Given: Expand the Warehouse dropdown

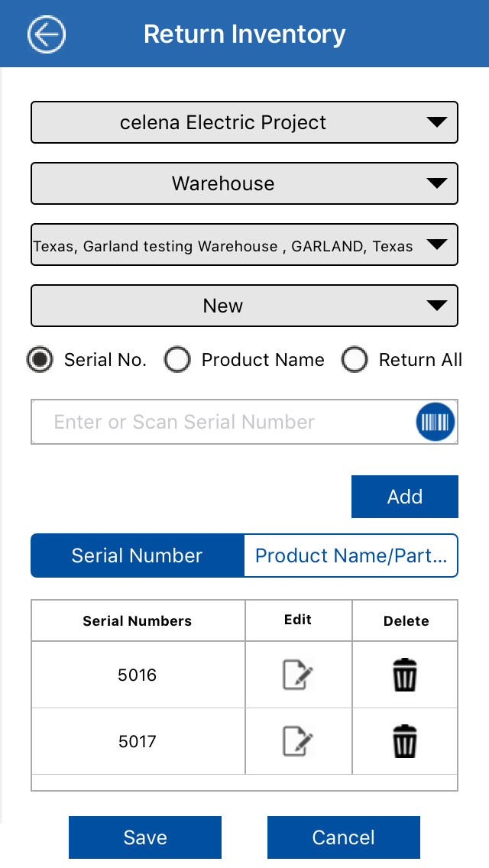Looking at the screenshot, I should 244,183.
